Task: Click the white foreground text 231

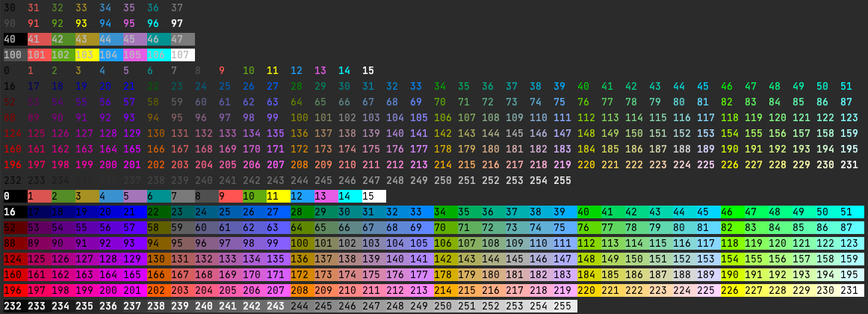Action: (849, 164)
